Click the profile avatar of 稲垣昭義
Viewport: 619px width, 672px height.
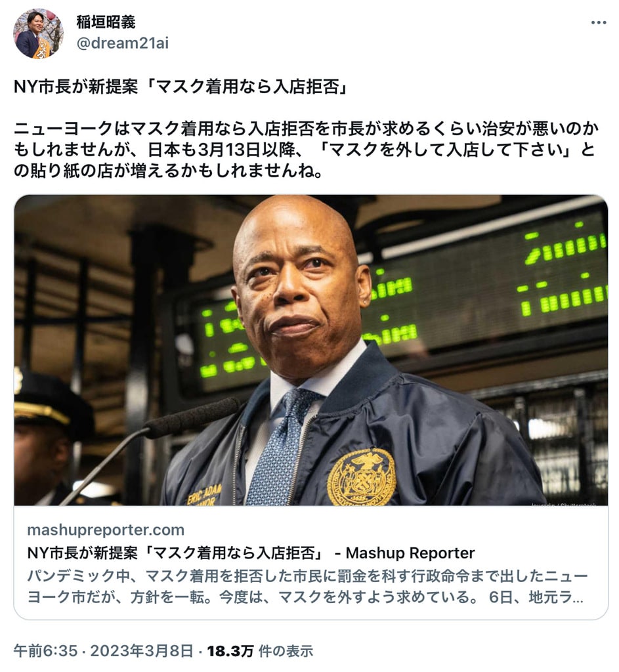pyautogui.click(x=37, y=33)
